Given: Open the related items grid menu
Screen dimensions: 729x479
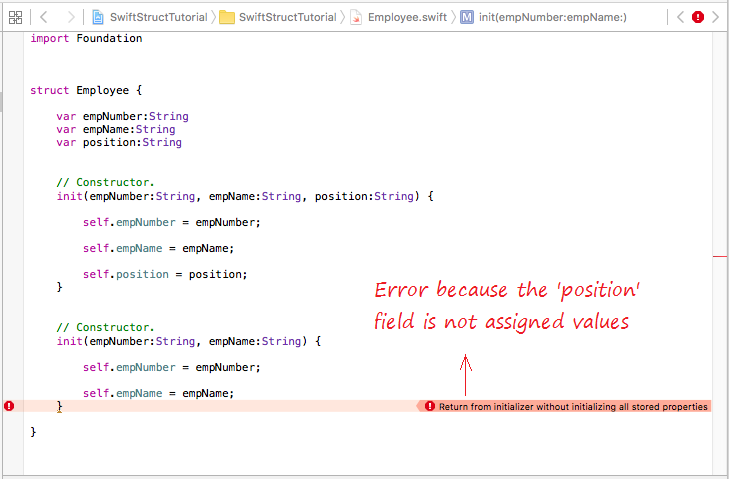Looking at the screenshot, I should tap(15, 18).
